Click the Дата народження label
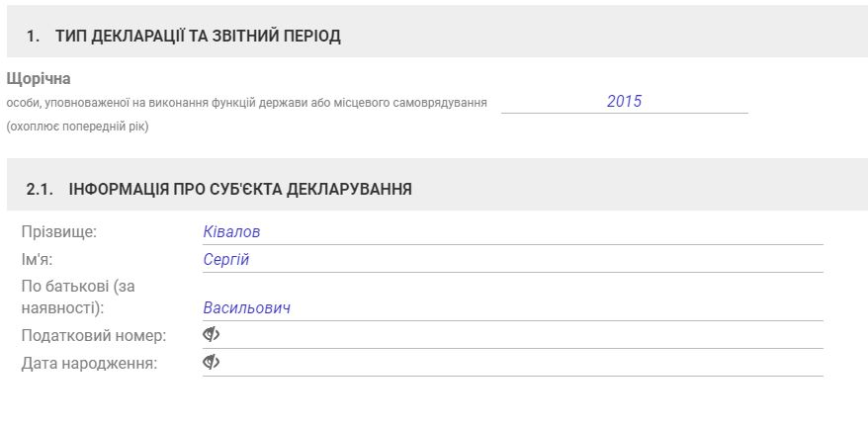Screen dimensions: 868x427 pos(89,363)
